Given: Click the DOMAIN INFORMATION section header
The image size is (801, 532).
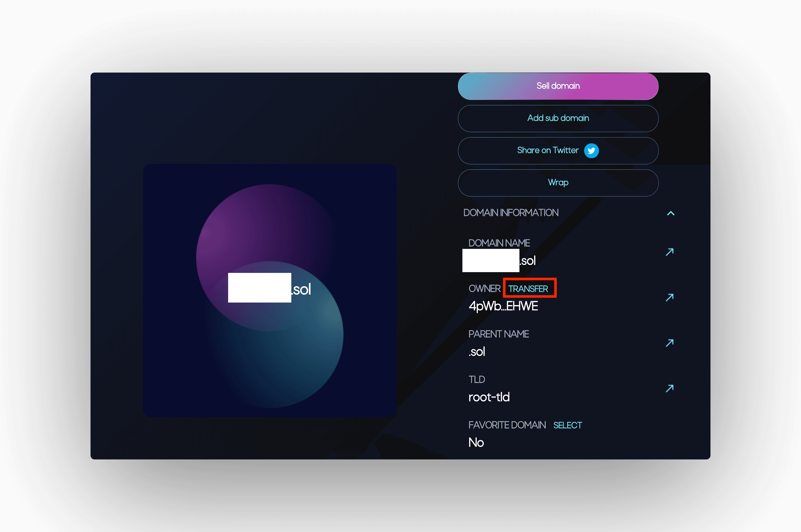Looking at the screenshot, I should point(510,213).
